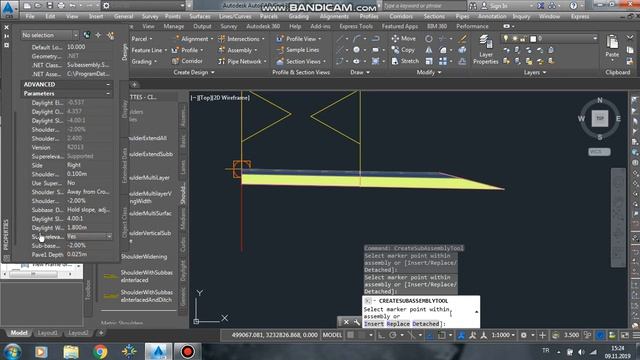Select the Stretch tool

405,61
